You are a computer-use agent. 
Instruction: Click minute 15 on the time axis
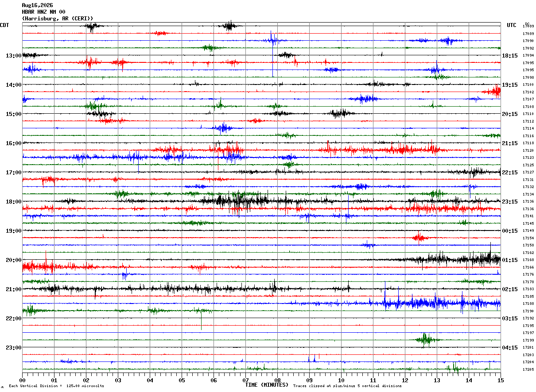tap(501, 380)
